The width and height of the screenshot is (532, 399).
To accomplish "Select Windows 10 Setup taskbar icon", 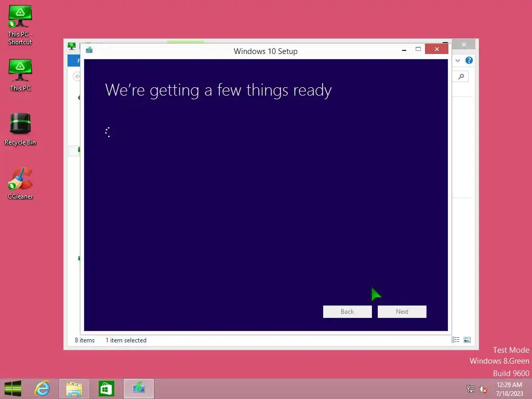I will (x=138, y=389).
